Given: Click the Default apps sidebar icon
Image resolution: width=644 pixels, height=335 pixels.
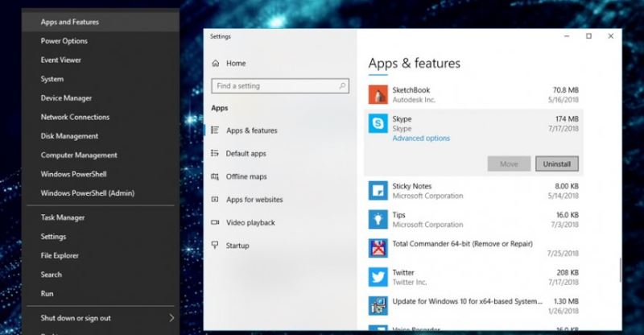Looking at the screenshot, I should [215, 153].
